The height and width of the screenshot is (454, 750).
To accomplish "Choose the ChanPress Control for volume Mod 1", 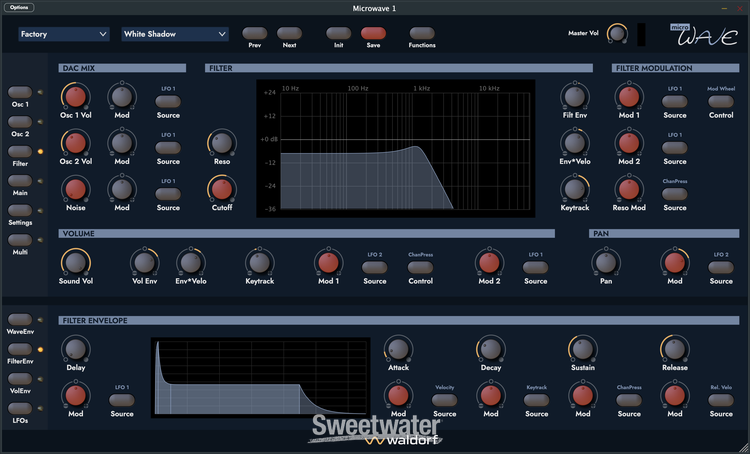I will (x=420, y=267).
